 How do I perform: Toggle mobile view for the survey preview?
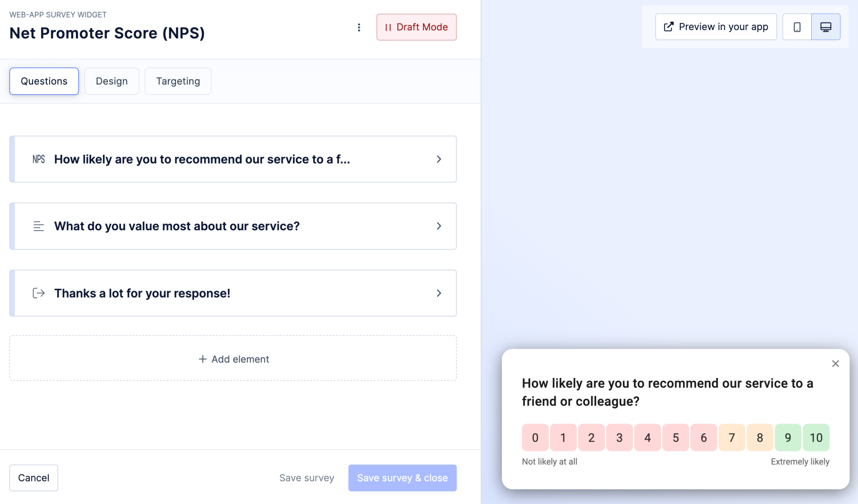797,26
